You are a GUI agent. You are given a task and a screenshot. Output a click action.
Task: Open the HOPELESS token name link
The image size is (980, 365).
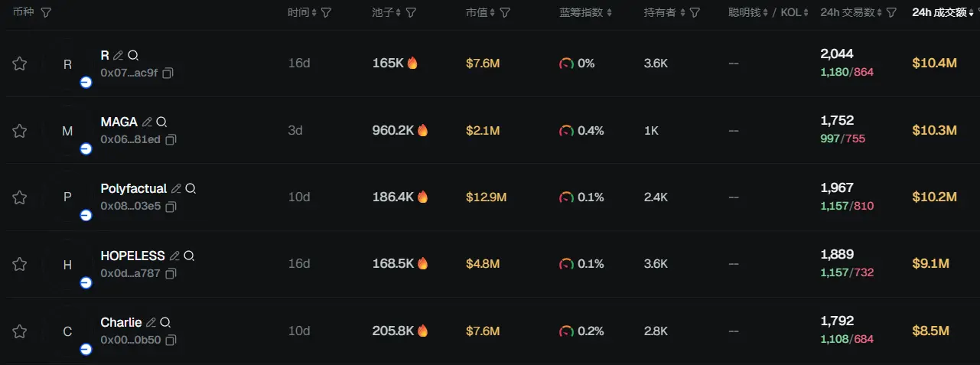tap(132, 256)
